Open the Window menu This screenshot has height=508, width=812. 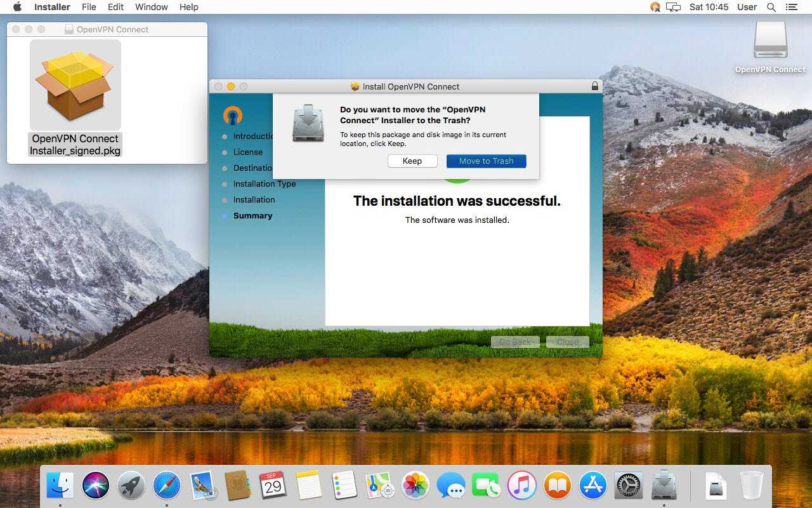point(152,7)
